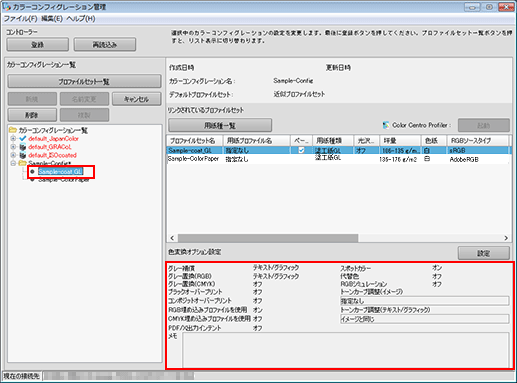Click the キャンセル button
517x383 pixels.
coord(137,99)
